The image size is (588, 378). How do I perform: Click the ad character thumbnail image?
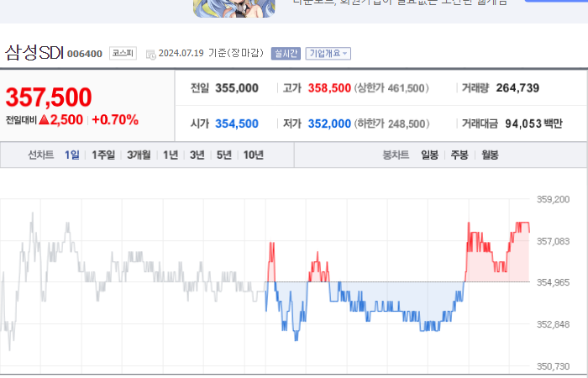234,8
